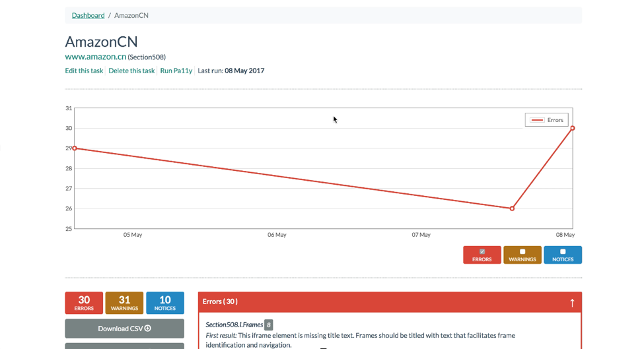The height and width of the screenshot is (349, 644).
Task: Enable the Notices graph checkbox
Action: (563, 252)
